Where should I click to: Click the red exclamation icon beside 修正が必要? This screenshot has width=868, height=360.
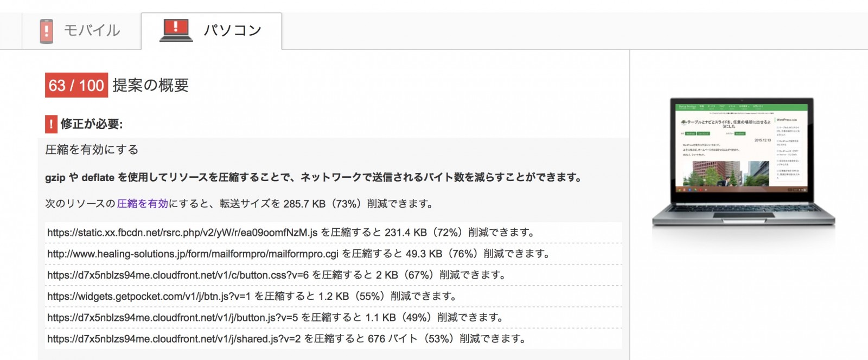[x=51, y=124]
